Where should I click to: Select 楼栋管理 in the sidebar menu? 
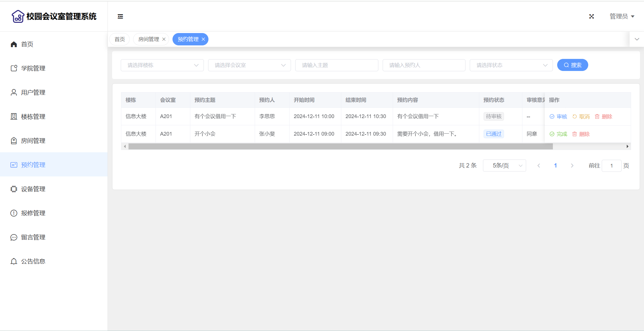33,117
